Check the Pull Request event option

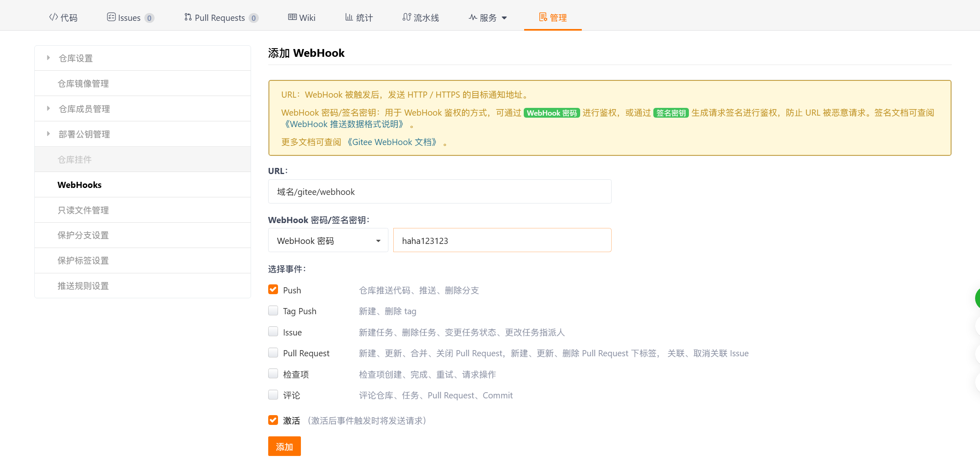pyautogui.click(x=273, y=352)
